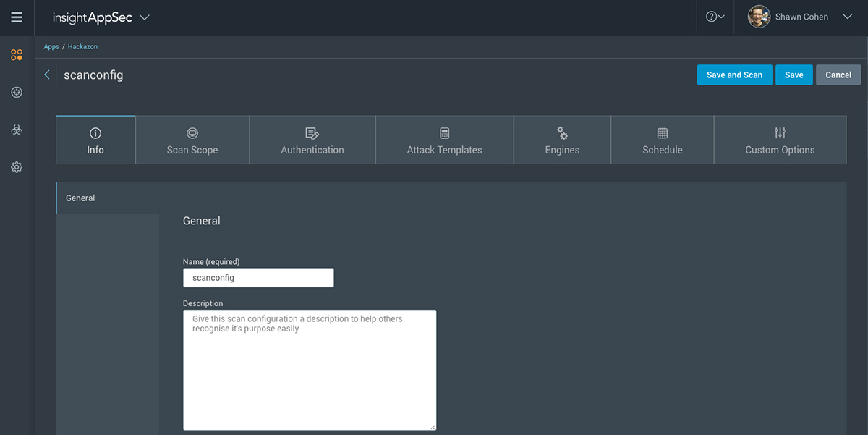Click the Apps grid sidebar icon

[17, 55]
